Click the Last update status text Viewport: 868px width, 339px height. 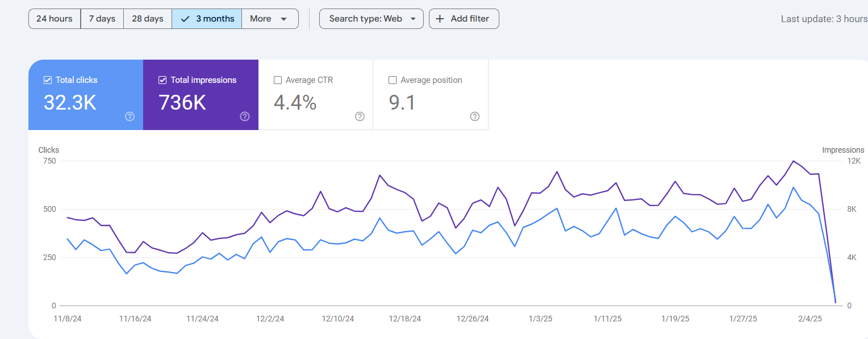click(824, 19)
